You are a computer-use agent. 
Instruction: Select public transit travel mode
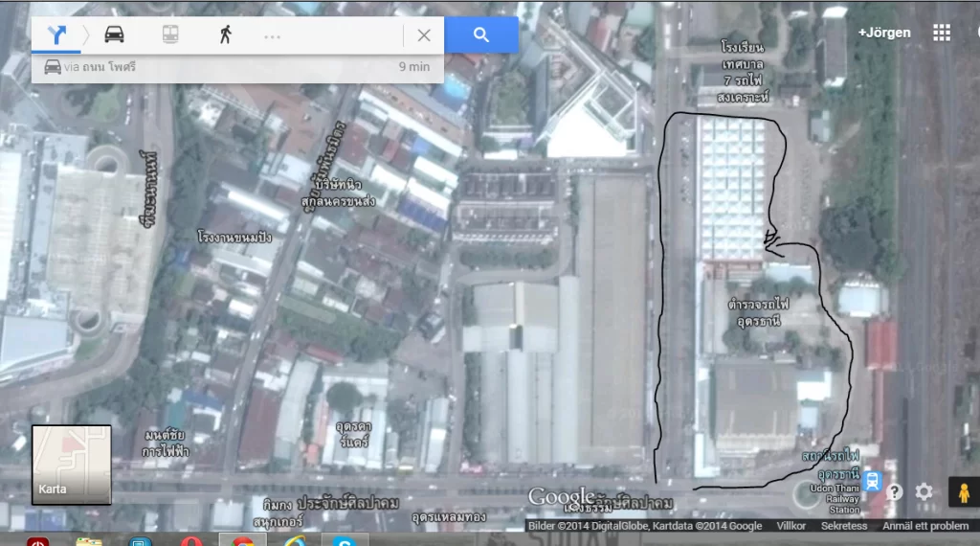click(x=169, y=35)
